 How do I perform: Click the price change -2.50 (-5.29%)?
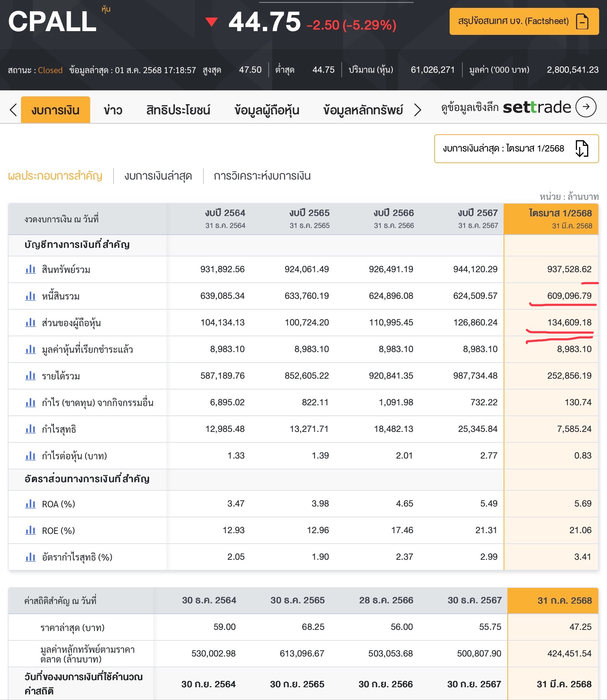click(351, 25)
